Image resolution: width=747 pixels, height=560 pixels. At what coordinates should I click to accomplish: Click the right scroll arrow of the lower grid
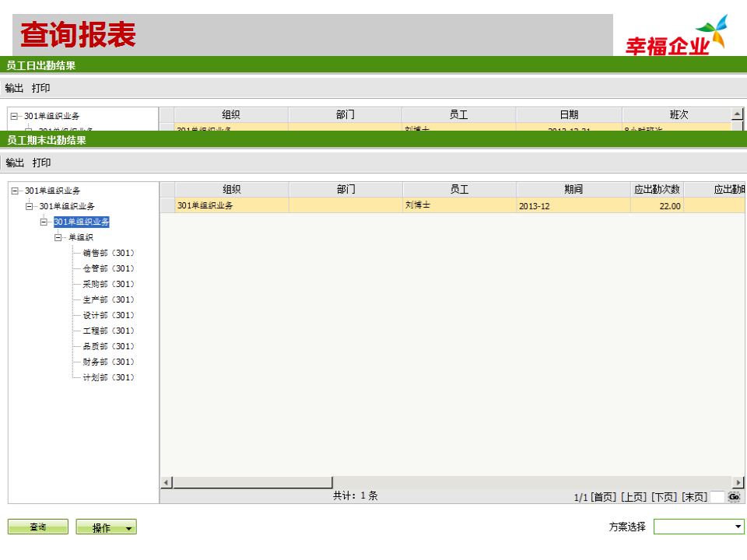pos(737,481)
